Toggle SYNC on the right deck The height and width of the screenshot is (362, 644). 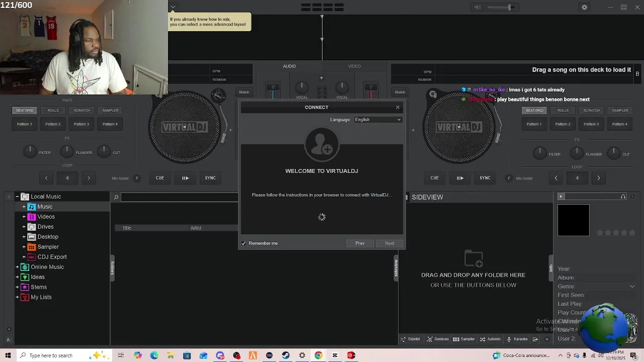pos(485,178)
